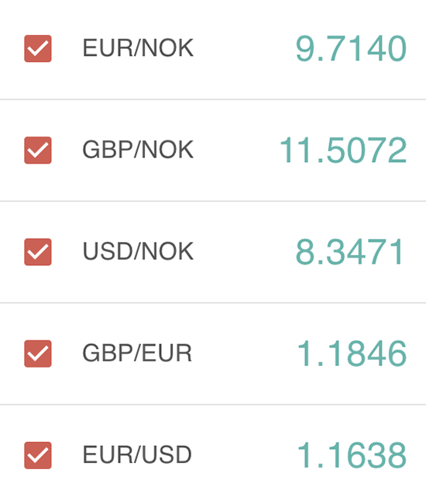The width and height of the screenshot is (426, 504).
Task: Click the white checkmark beside EUR/NOK
Action: coord(38,49)
